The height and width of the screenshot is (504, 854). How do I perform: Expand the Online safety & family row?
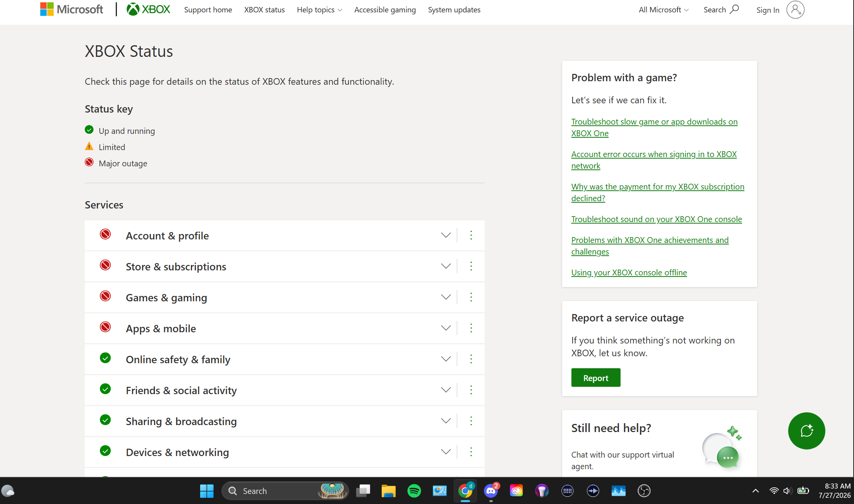446,359
